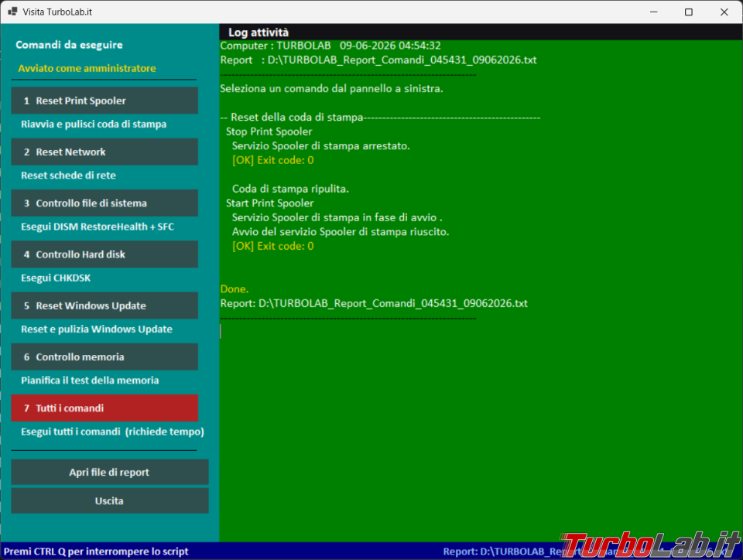This screenshot has width=743, height=560.
Task: Click Reset schede di rete description
Action: click(68, 175)
